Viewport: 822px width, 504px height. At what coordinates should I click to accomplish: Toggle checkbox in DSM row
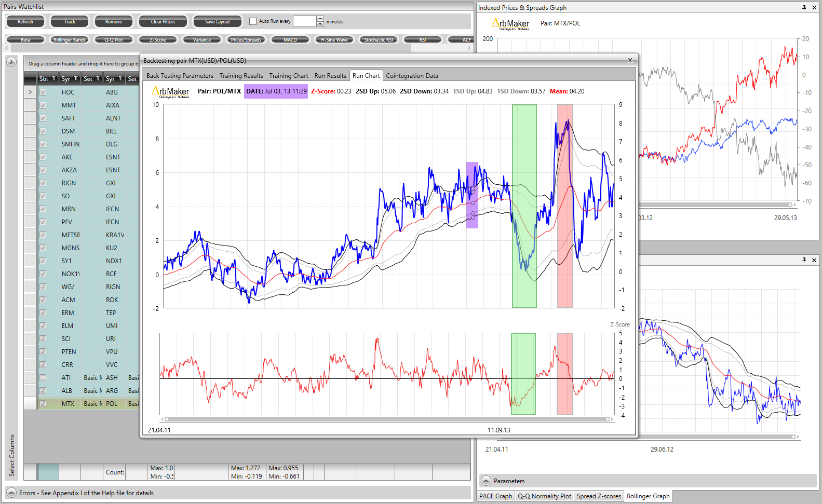[43, 131]
